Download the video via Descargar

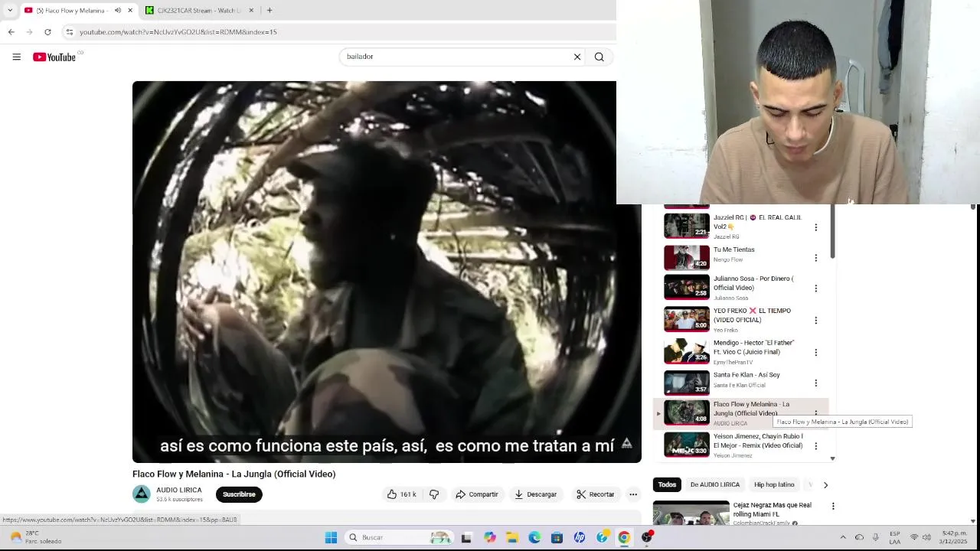click(536, 494)
